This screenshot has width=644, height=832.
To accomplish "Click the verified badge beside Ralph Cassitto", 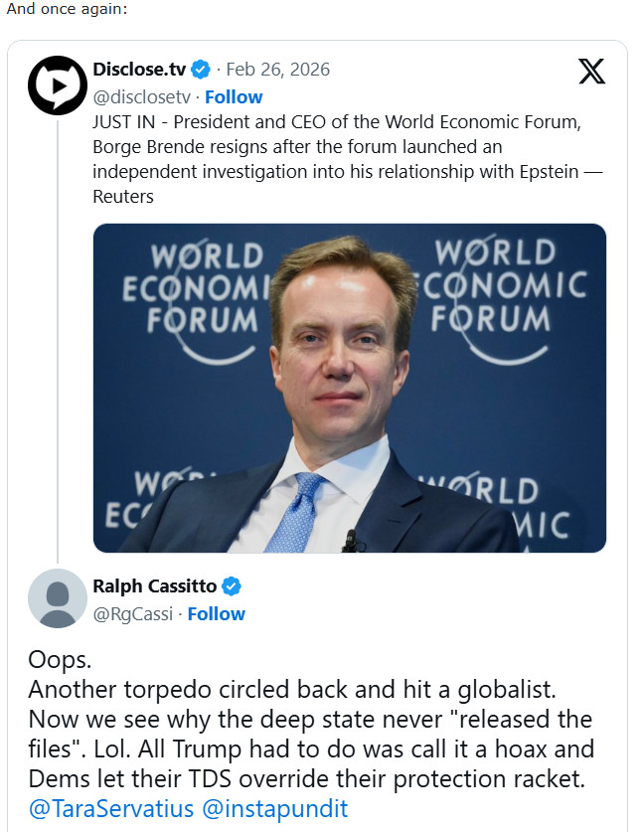I will click(232, 585).
